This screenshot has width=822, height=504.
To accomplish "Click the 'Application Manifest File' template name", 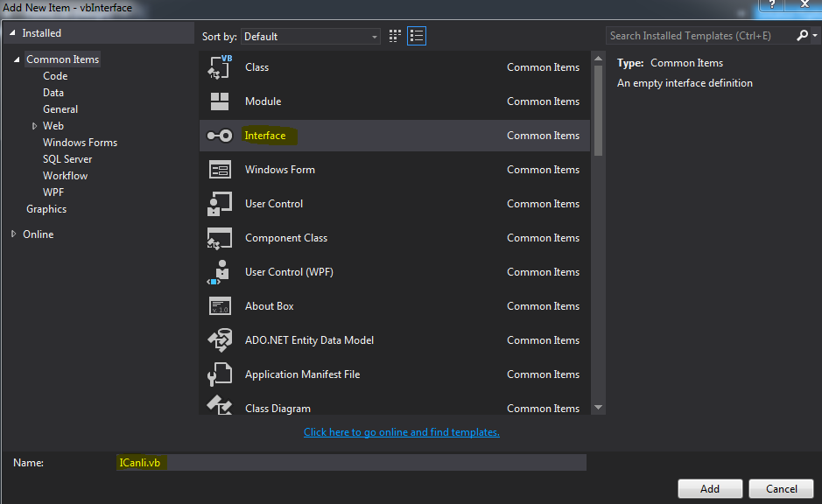I will pyautogui.click(x=303, y=374).
